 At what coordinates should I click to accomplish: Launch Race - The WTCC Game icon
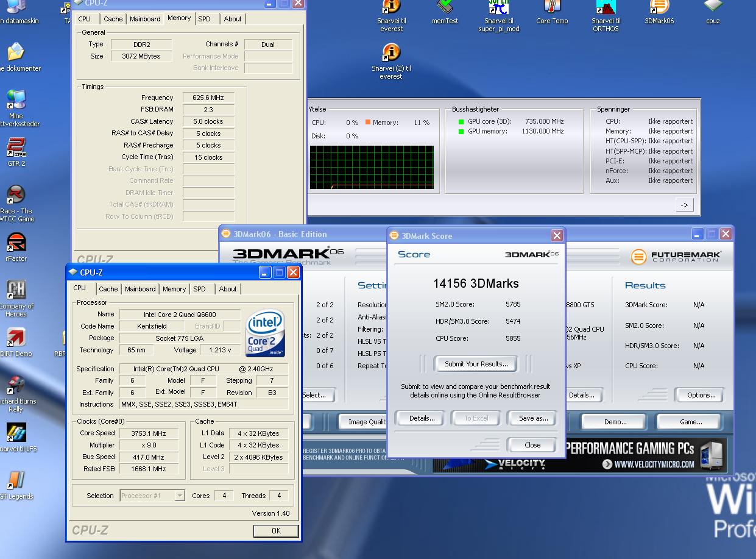click(16, 195)
